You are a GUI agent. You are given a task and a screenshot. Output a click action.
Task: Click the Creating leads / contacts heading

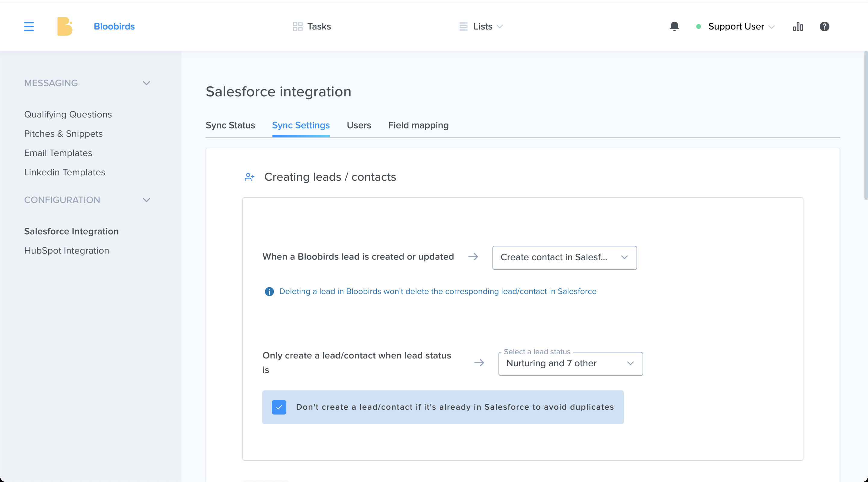point(330,177)
